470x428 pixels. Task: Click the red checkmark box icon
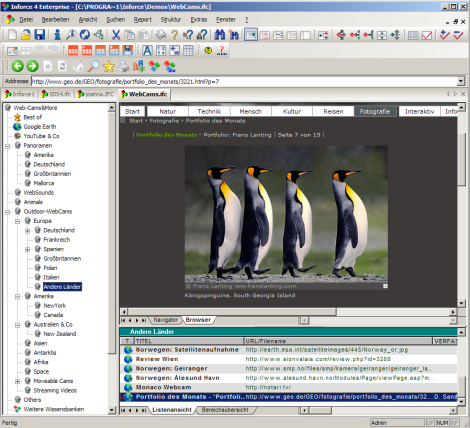click(427, 35)
